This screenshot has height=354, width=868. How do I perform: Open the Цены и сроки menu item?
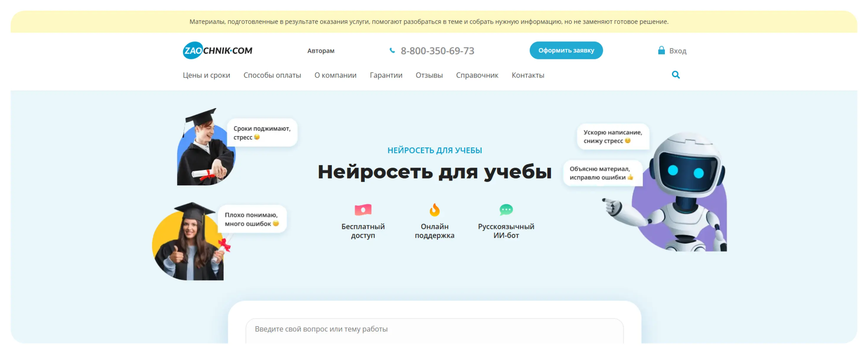pos(206,75)
